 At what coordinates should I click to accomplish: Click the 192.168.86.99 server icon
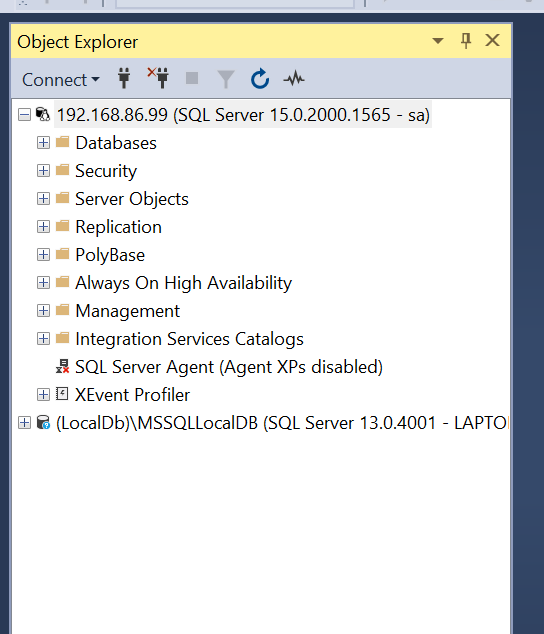point(43,114)
